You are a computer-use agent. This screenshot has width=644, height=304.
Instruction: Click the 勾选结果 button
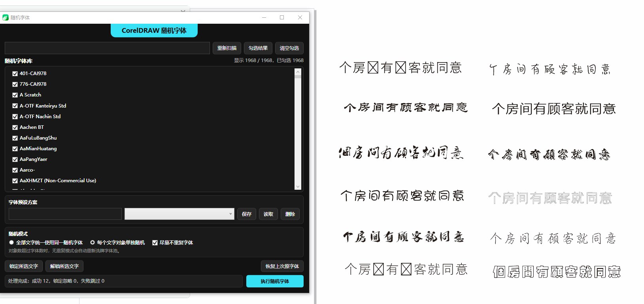click(x=258, y=48)
